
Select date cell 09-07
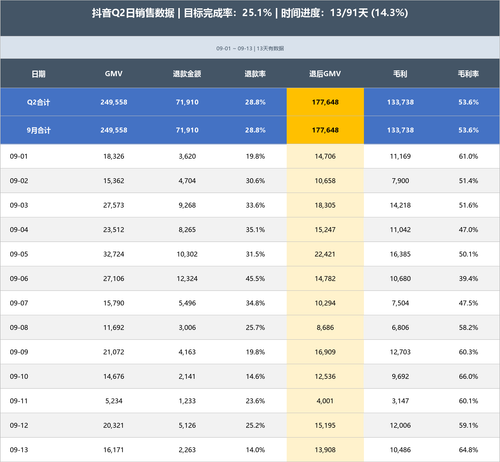[x=19, y=303]
